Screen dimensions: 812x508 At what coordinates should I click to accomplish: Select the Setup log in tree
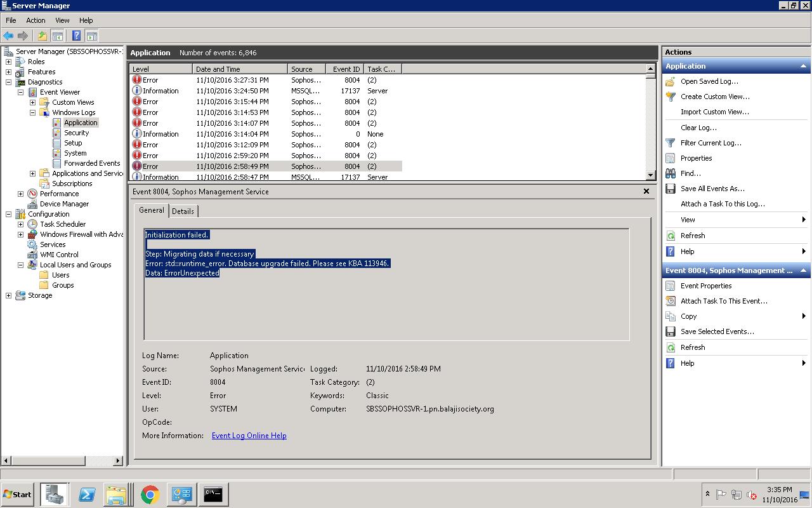click(73, 143)
